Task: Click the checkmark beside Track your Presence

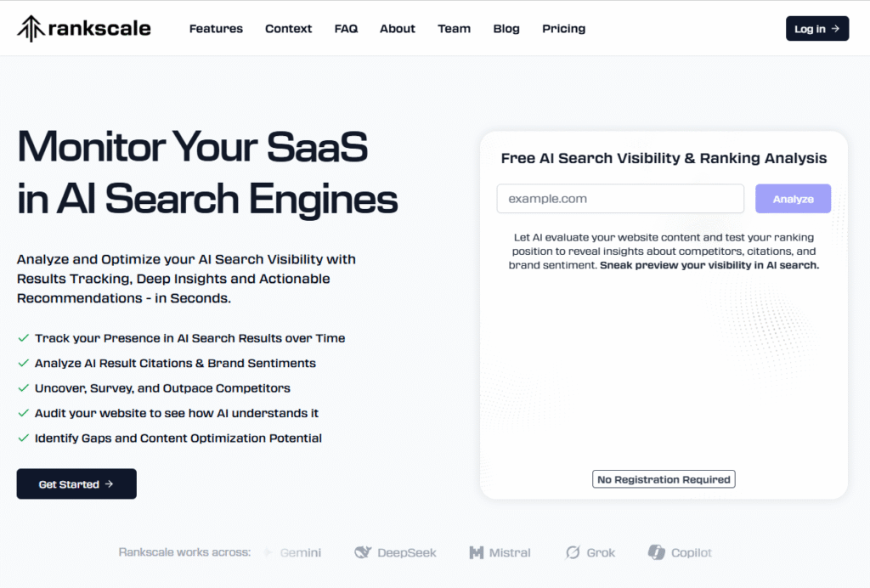Action: pyautogui.click(x=23, y=338)
